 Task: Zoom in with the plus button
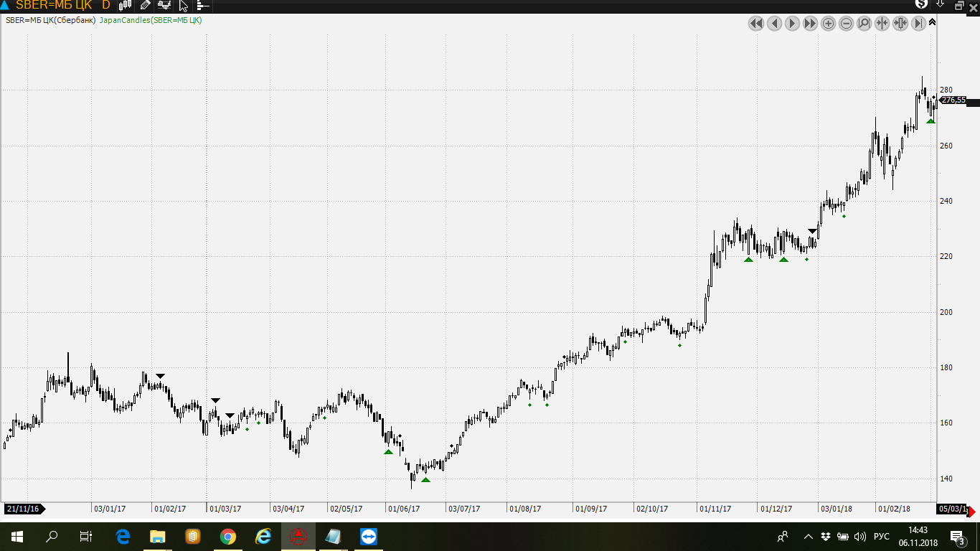coord(828,24)
